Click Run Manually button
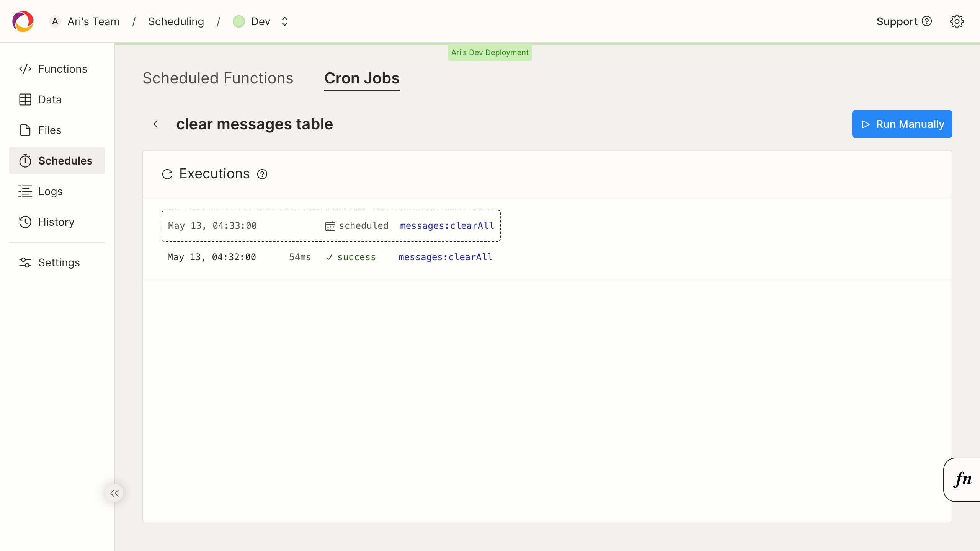The height and width of the screenshot is (551, 980). click(x=902, y=124)
